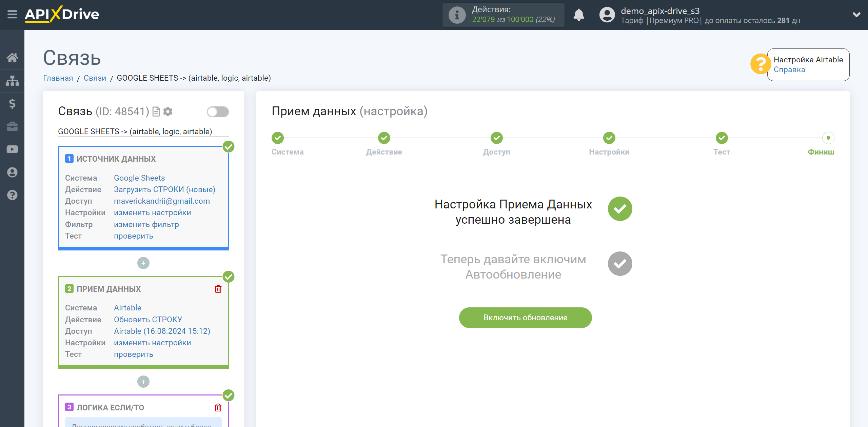The image size is (868, 427).
Task: Go to Главная breadcrumb
Action: pos(58,78)
